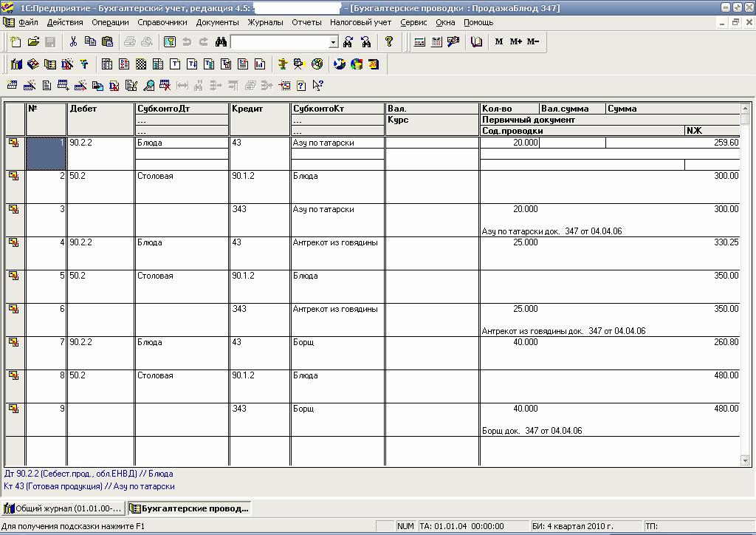Switch to Общий журнал window tab
756x535 pixels.
[63, 508]
